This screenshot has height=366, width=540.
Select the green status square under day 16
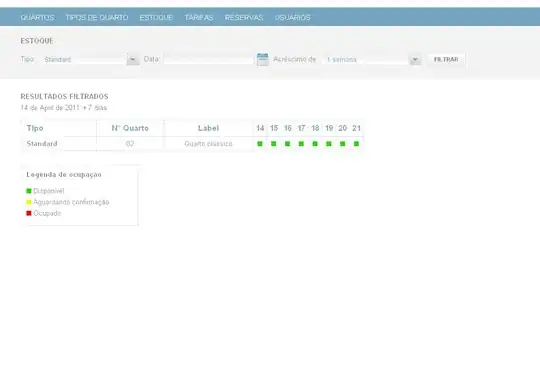[288, 144]
